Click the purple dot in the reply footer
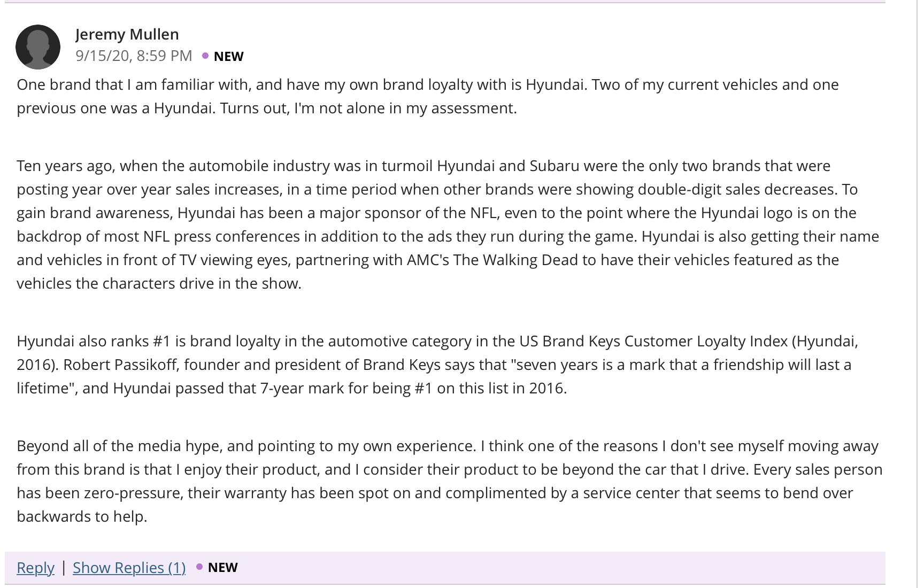The image size is (924, 588). point(199,567)
